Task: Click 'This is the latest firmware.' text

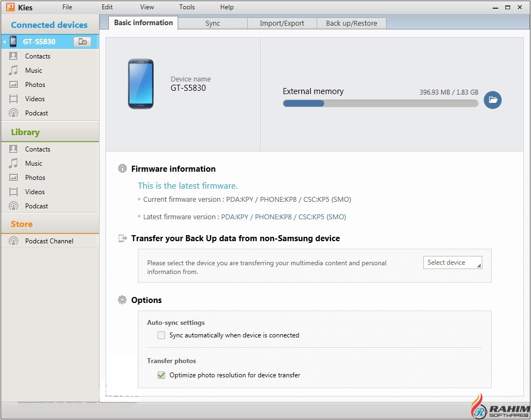Action: tap(188, 185)
